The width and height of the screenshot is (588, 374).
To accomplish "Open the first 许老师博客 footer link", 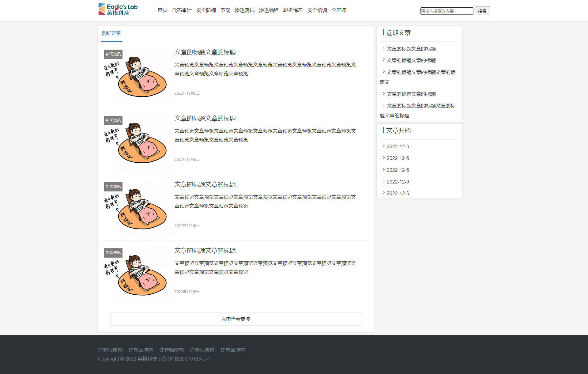I will pos(110,350).
